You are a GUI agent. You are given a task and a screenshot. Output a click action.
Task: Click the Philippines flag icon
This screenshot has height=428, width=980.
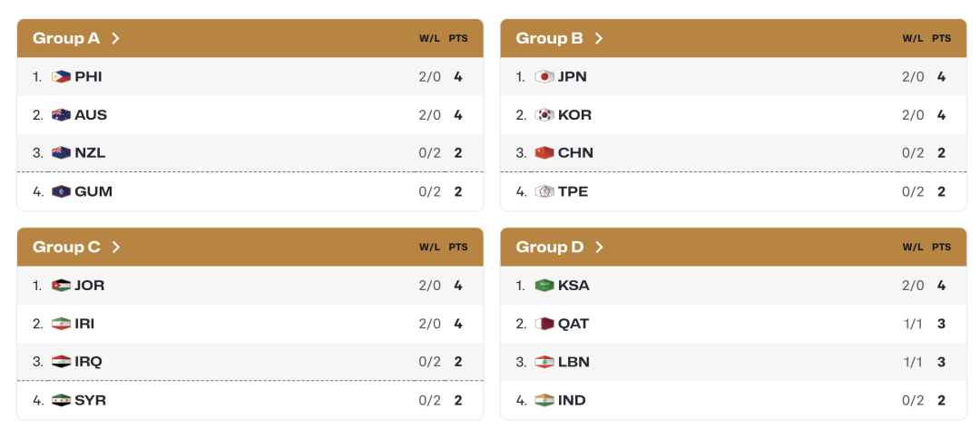click(62, 77)
